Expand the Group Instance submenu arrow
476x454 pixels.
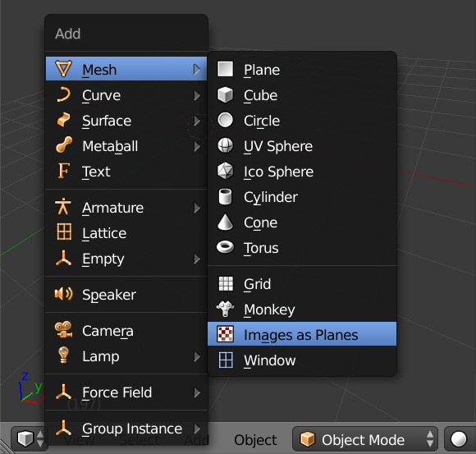[197, 429]
